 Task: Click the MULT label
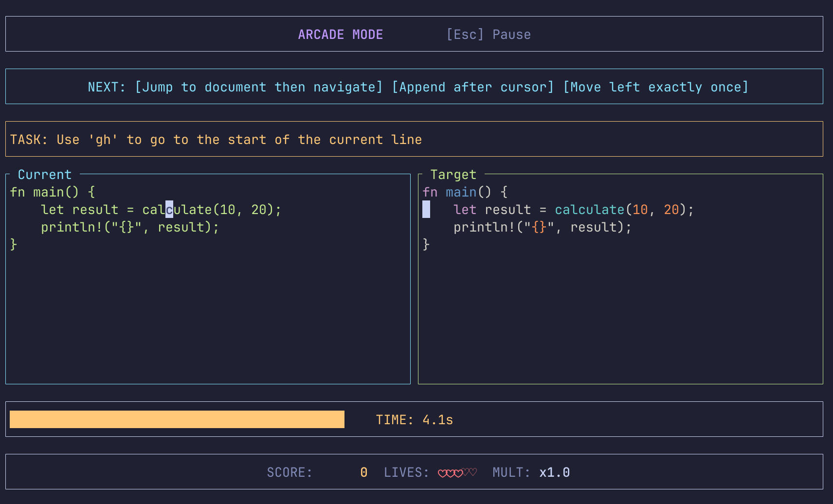coord(511,472)
